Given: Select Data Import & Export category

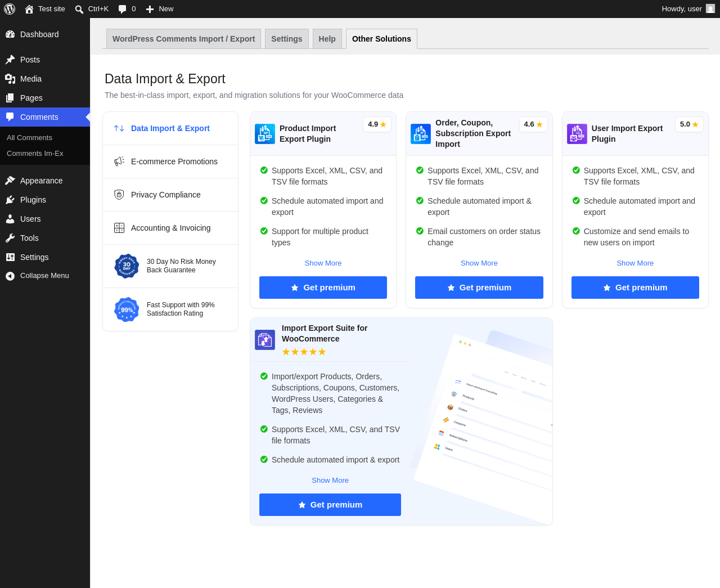Looking at the screenshot, I should (x=170, y=128).
